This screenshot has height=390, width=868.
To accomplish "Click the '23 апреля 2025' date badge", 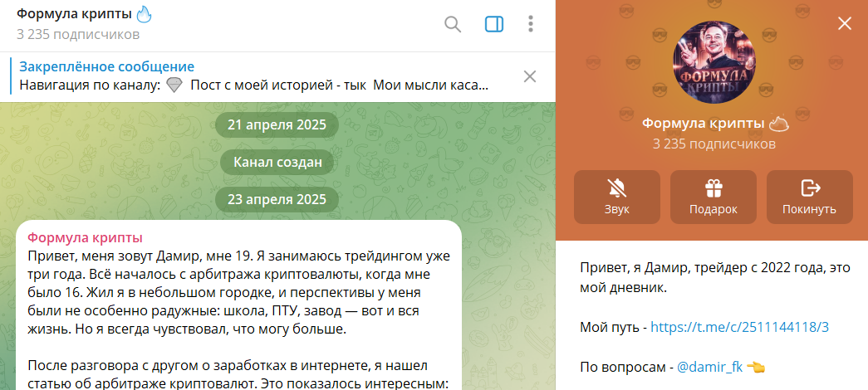I will 277,199.
